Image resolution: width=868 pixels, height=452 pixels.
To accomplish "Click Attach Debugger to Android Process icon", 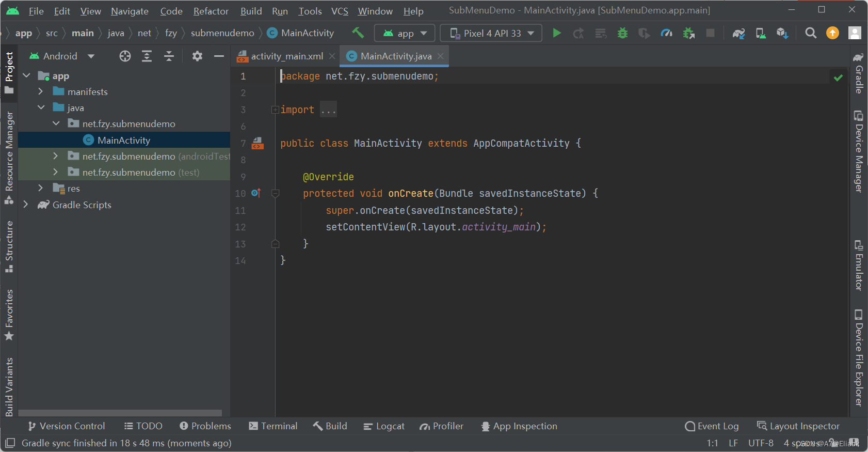I will pyautogui.click(x=689, y=33).
